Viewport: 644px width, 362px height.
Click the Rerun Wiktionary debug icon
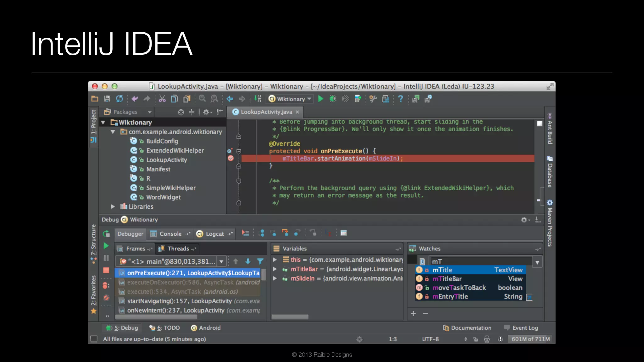coord(106,234)
